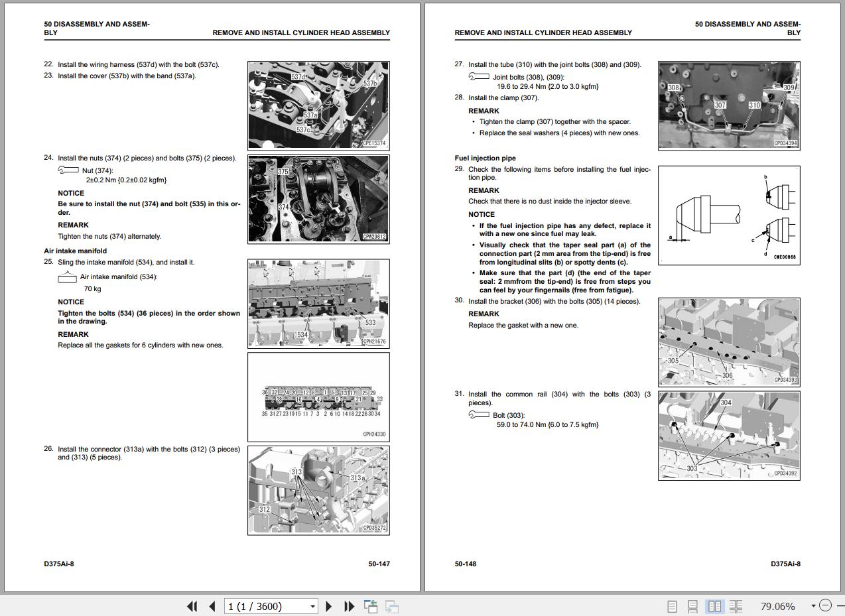Click the '70 kg' manifold weight text
The image size is (845, 616).
click(93, 289)
